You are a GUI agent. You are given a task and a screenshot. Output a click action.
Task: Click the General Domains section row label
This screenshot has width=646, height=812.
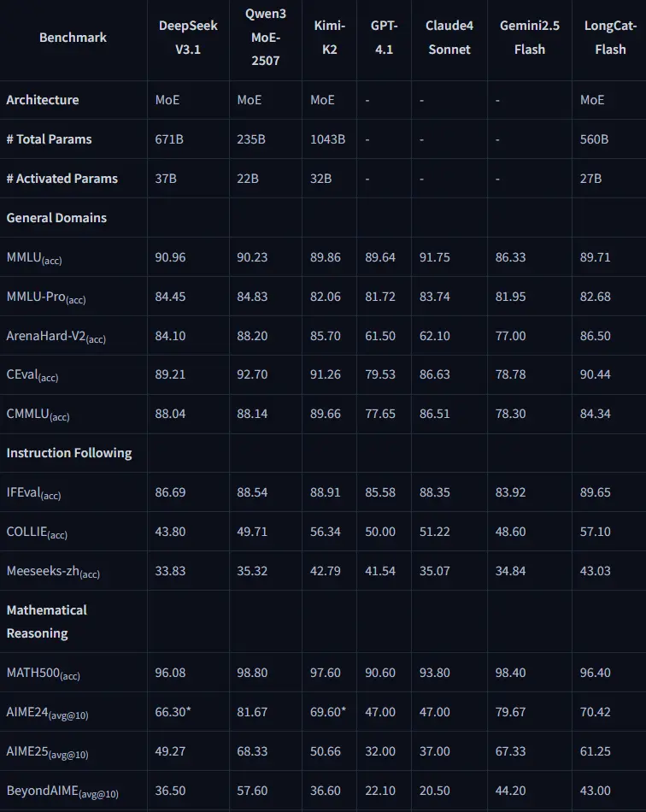(56, 218)
